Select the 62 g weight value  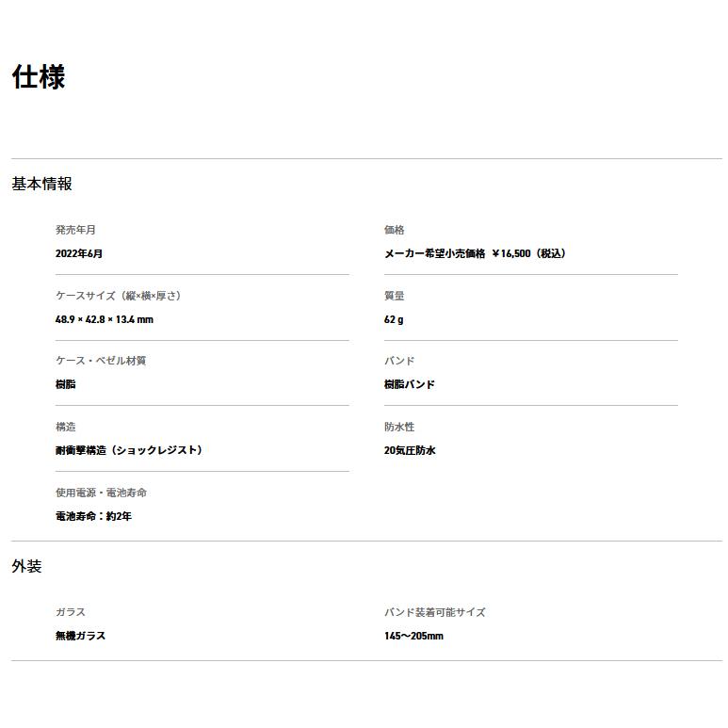(x=393, y=319)
